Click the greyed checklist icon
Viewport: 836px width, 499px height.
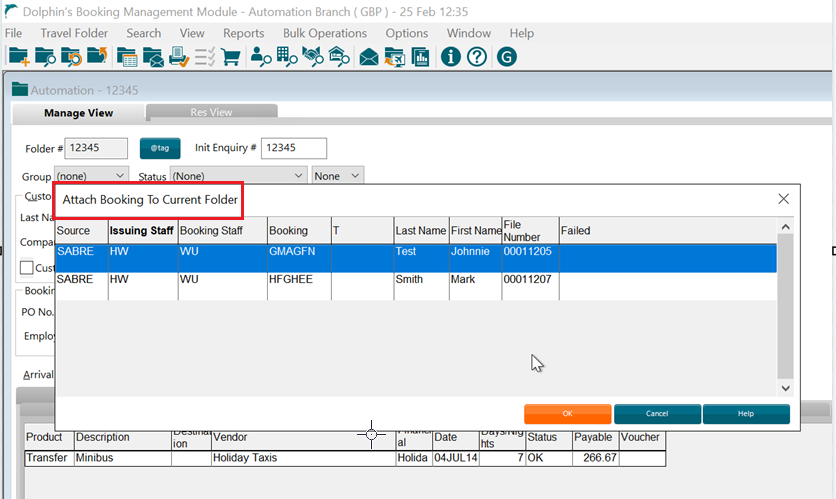click(x=205, y=57)
